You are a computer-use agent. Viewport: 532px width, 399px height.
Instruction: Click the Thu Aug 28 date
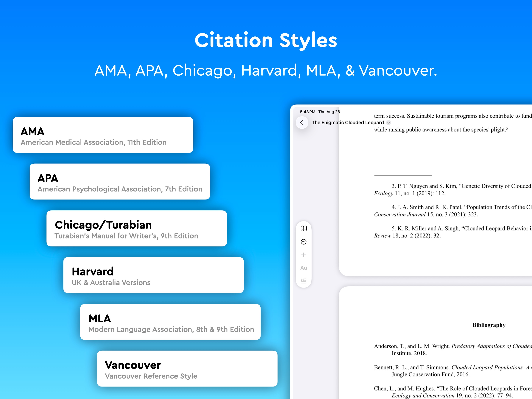point(329,112)
